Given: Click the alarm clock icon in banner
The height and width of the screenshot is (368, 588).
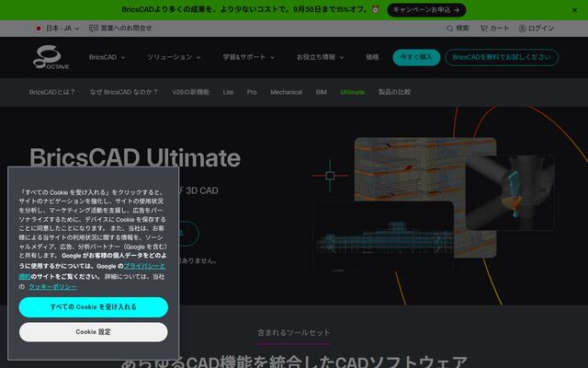Looking at the screenshot, I should pos(376,10).
